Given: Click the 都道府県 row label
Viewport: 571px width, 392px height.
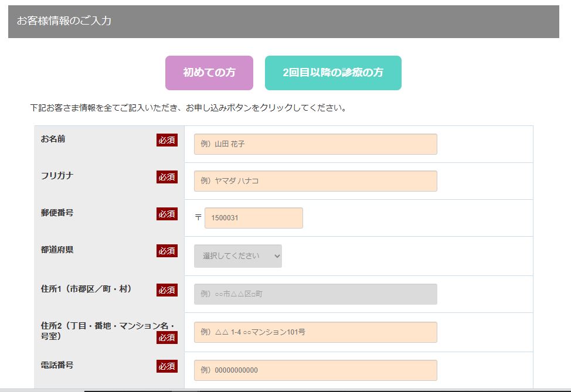Looking at the screenshot, I should (x=57, y=250).
